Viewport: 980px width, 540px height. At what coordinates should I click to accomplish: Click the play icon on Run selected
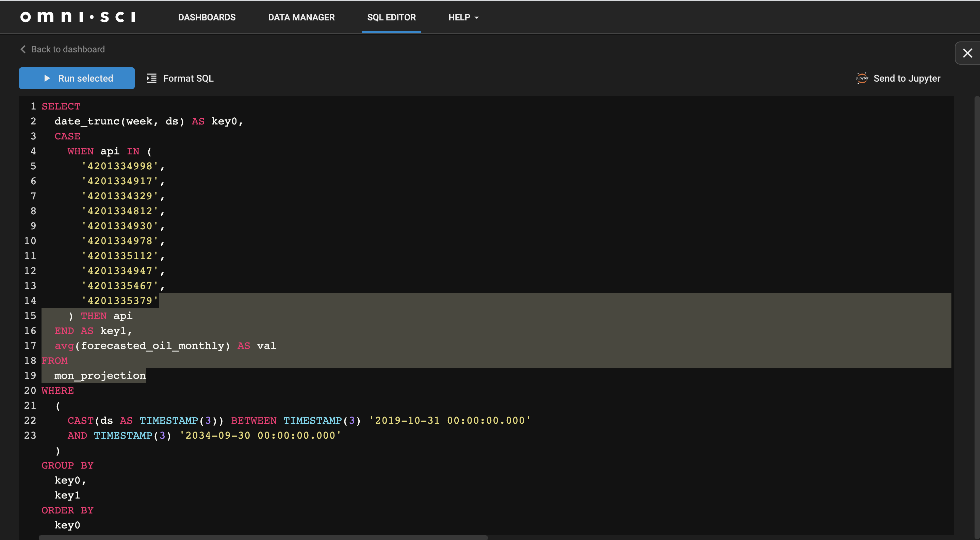[x=47, y=78]
